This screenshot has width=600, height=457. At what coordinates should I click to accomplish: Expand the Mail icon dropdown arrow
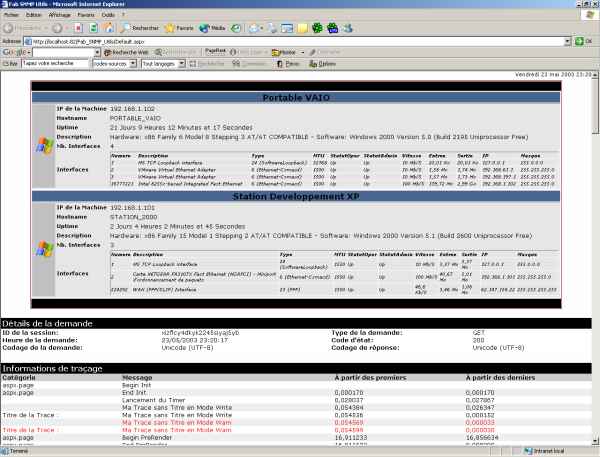(262, 28)
